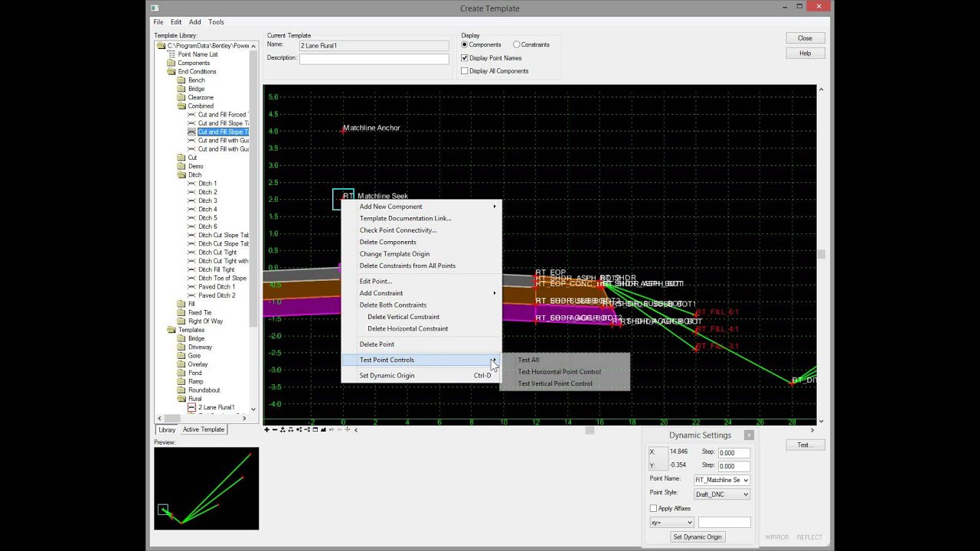
Task: Click the Set Dynamic Origin button
Action: pos(697,537)
